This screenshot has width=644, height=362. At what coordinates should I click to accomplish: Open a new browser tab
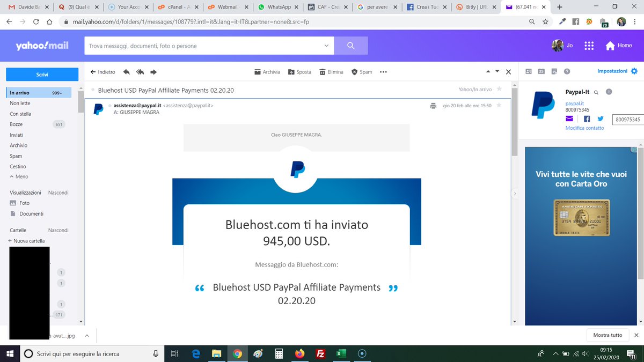[560, 7]
